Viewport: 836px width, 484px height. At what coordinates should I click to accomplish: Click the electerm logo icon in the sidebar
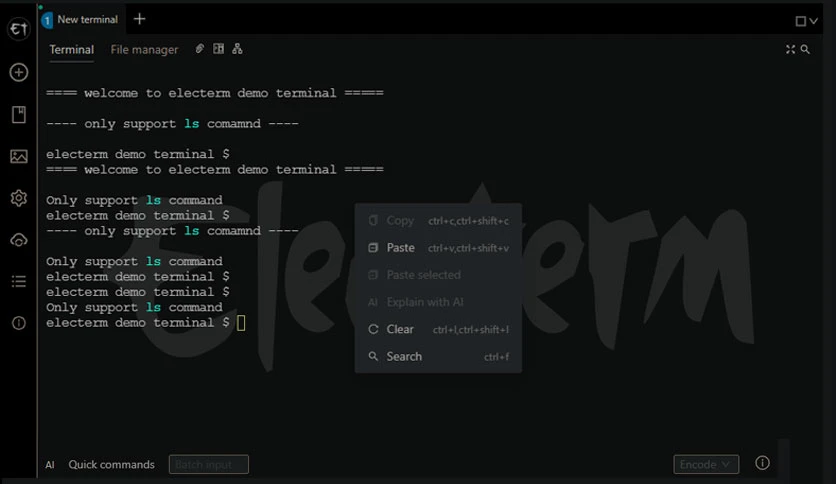[19, 28]
